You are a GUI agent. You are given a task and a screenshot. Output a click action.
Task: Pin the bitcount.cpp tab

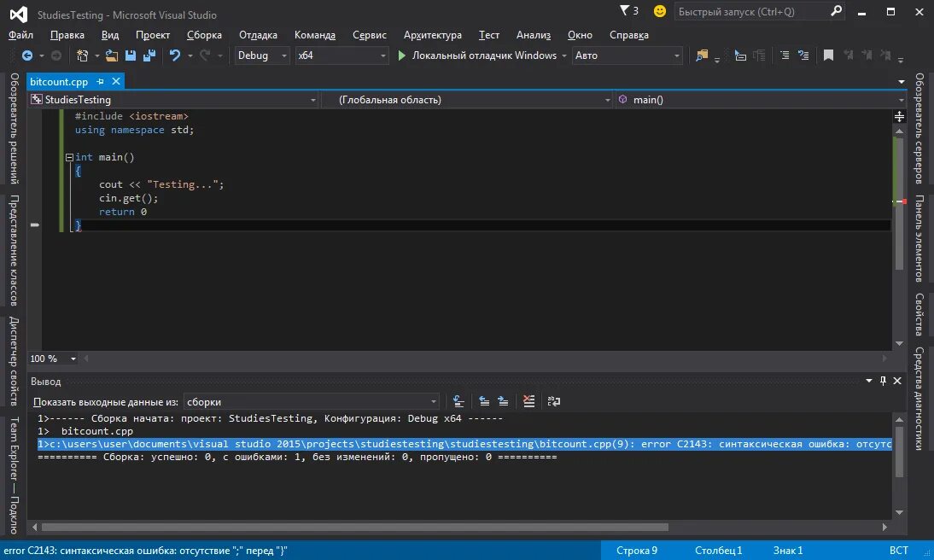click(x=100, y=82)
